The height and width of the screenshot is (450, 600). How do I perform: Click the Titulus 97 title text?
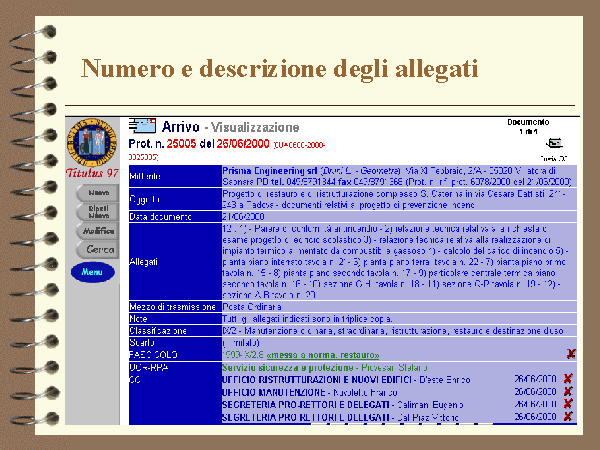click(x=92, y=172)
